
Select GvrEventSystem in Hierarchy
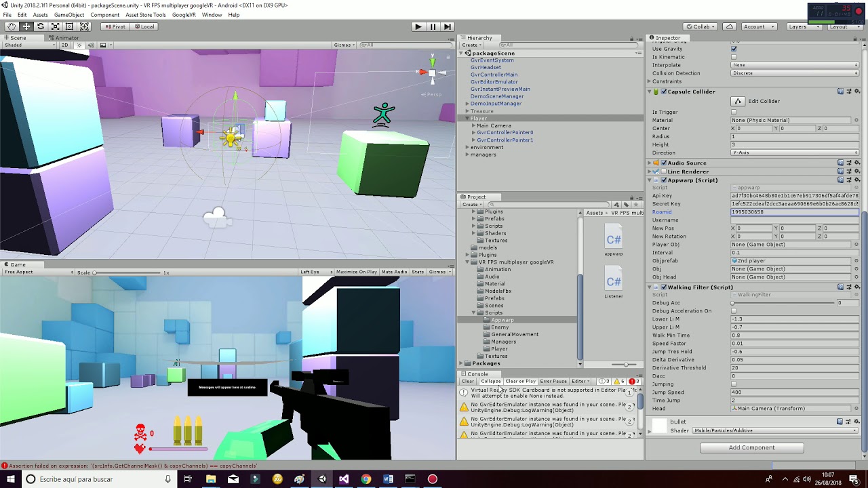point(492,60)
